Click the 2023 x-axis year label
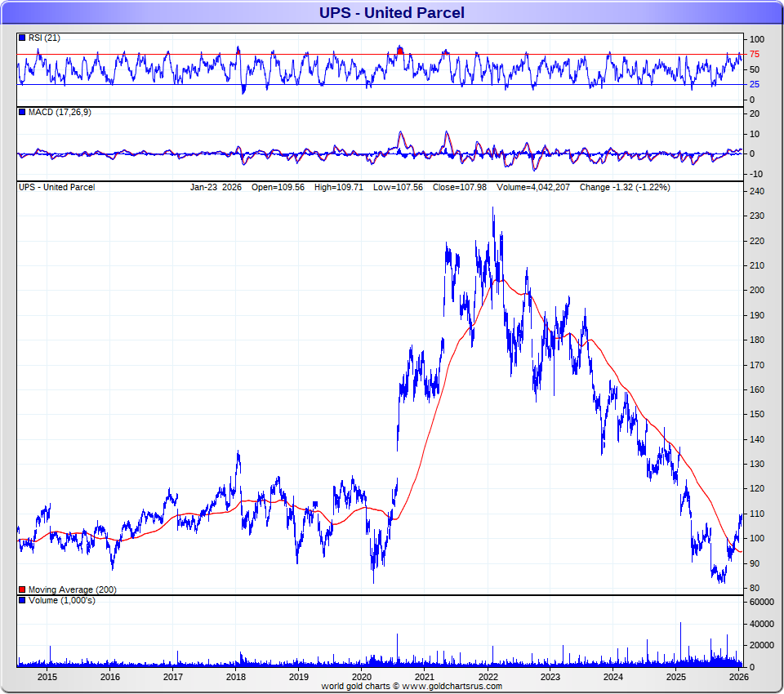Image resolution: width=784 pixels, height=694 pixels. pos(550,677)
